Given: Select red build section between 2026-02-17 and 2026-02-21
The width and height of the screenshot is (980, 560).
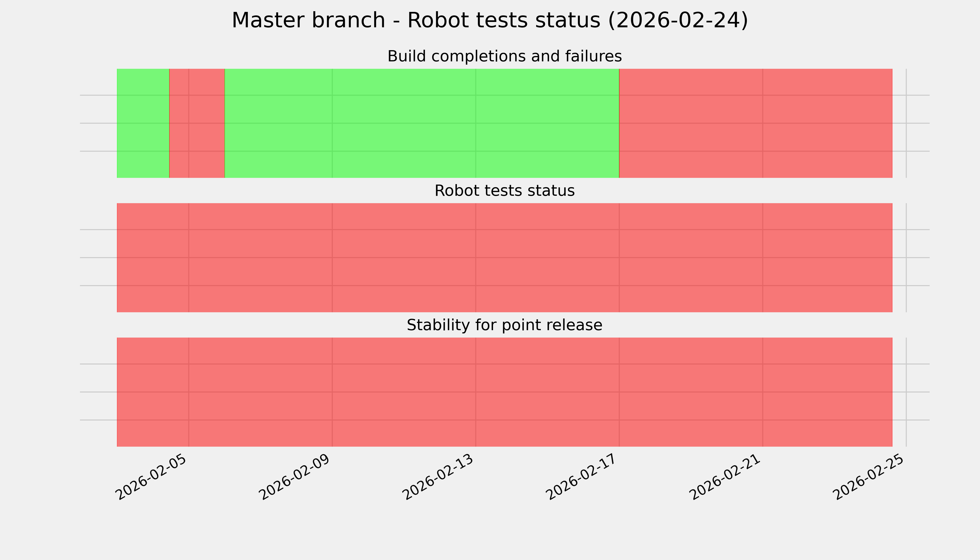Looking at the screenshot, I should point(691,123).
